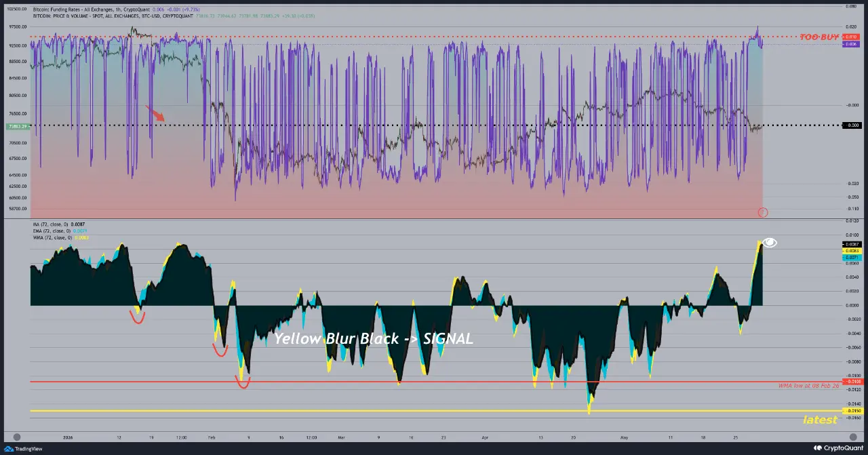The height and width of the screenshot is (455, 868).
Task: Click the red arrow annotation on the chart
Action: (x=155, y=113)
